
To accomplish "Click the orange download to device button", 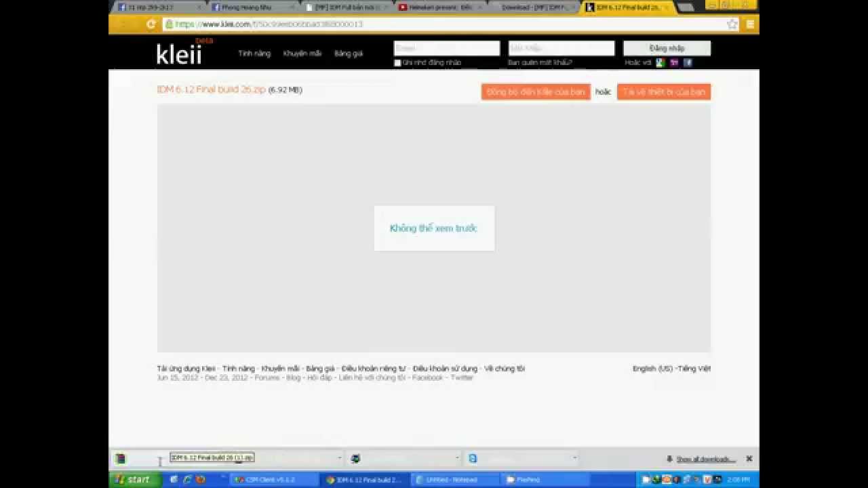I will click(x=664, y=91).
